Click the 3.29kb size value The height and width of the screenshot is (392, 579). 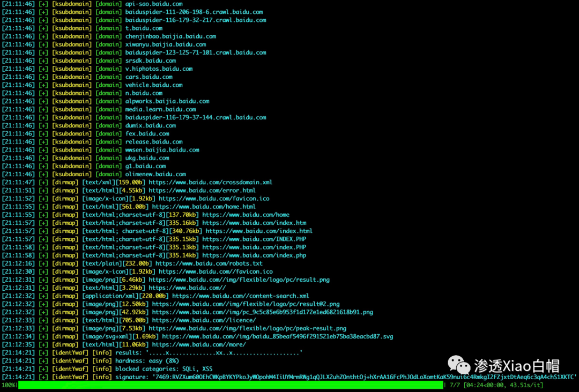132,288
